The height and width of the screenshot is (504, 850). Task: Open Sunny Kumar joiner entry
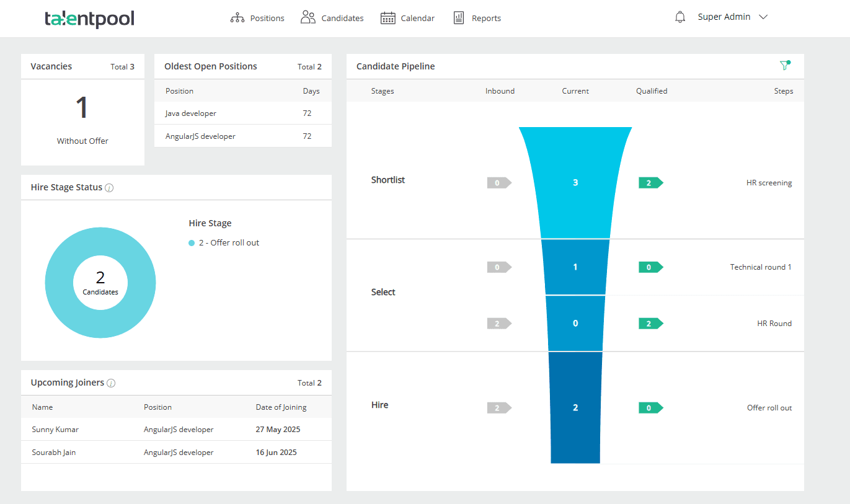(x=176, y=430)
